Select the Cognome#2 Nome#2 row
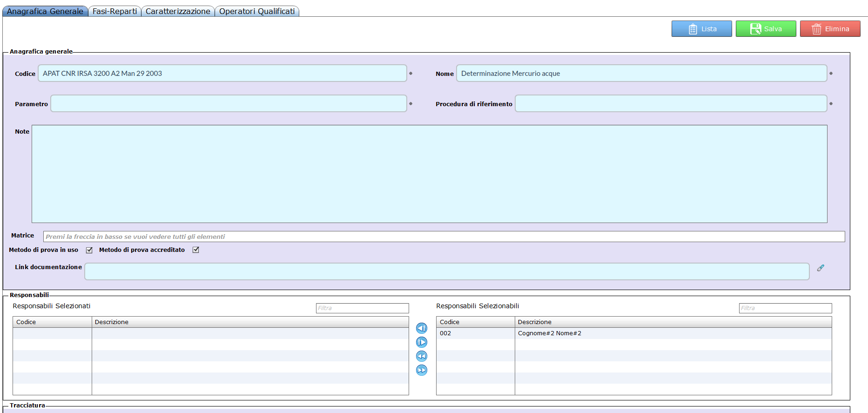This screenshot has height=413, width=868. [634, 333]
